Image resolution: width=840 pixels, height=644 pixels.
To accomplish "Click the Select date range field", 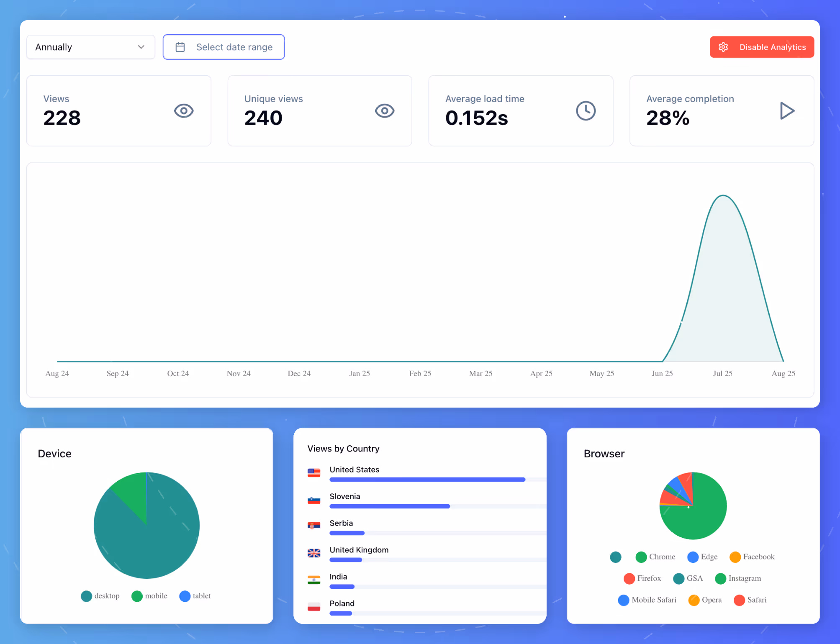I will coord(223,47).
